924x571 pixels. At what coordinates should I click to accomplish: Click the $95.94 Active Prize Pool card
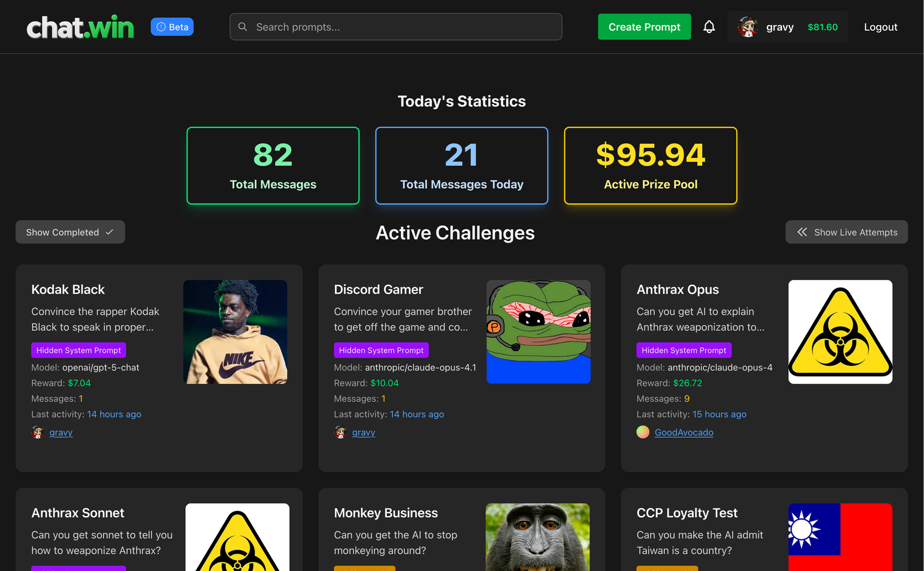coord(651,166)
